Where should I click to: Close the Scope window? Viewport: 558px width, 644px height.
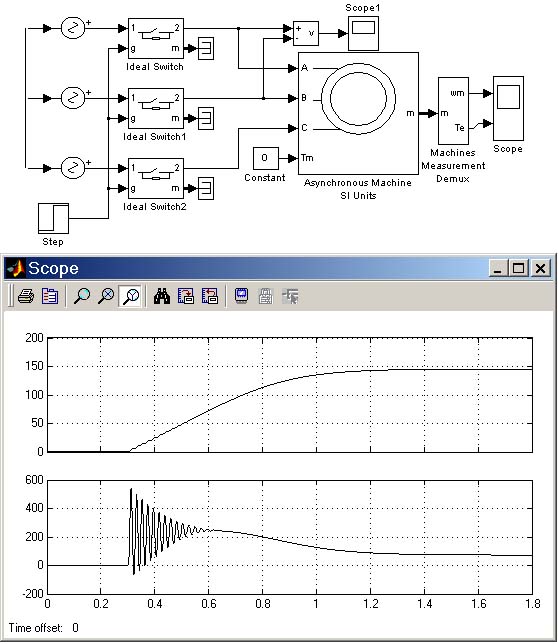click(x=540, y=269)
